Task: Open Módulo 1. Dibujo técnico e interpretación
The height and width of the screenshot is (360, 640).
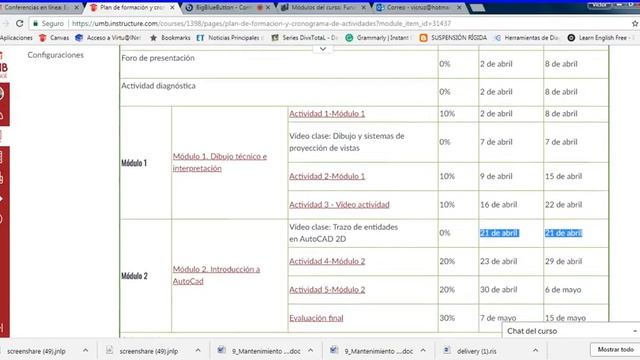Action: [220, 162]
